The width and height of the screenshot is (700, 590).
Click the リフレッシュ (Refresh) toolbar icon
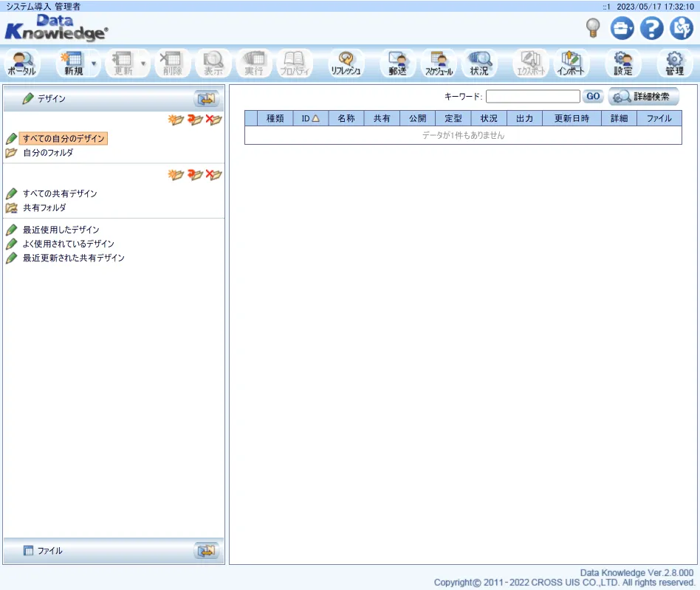[x=346, y=64]
